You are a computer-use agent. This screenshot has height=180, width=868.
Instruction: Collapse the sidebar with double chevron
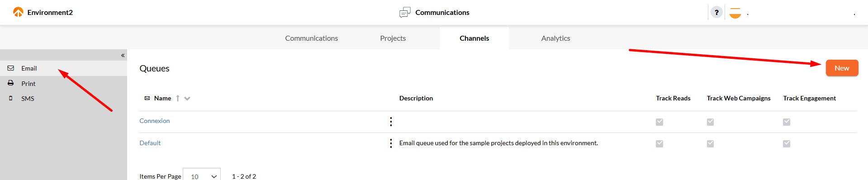pos(123,55)
